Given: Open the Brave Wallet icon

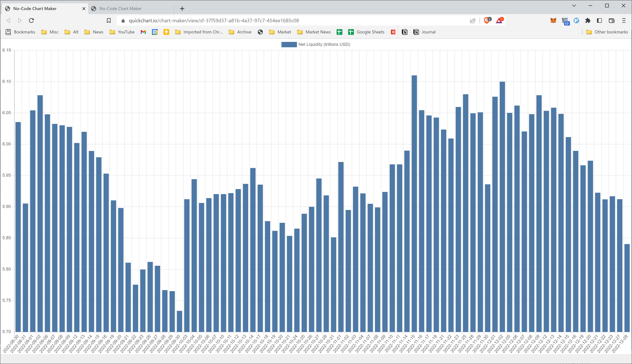Looking at the screenshot, I should (611, 20).
